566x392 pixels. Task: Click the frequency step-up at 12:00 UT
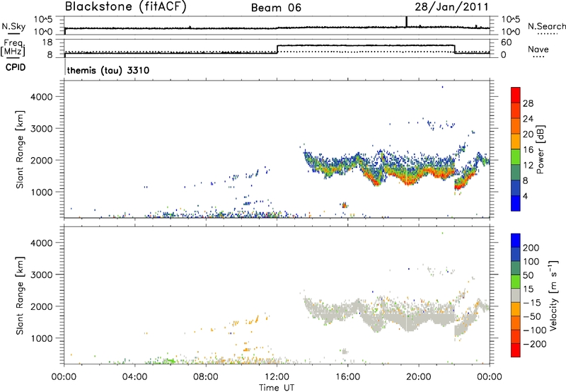[x=277, y=49]
